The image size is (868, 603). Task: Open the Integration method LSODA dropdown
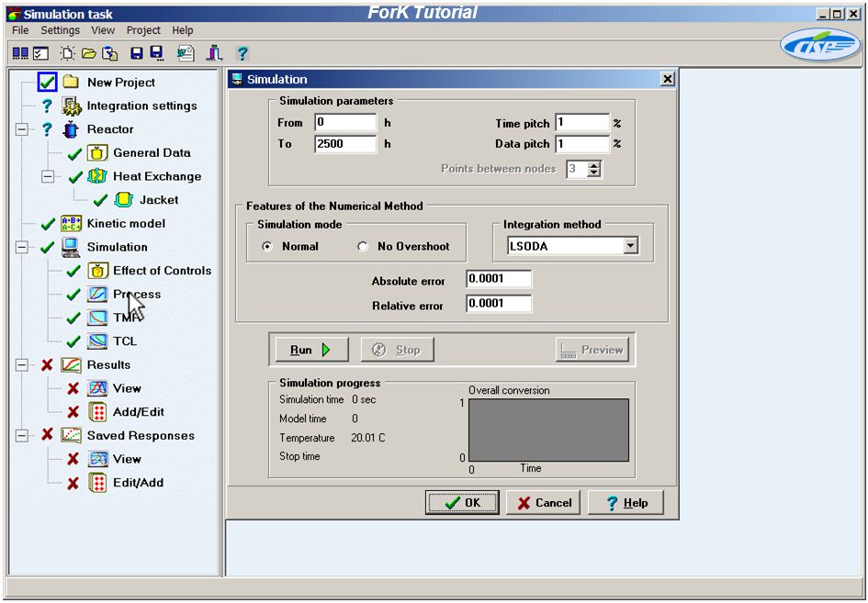coord(630,246)
